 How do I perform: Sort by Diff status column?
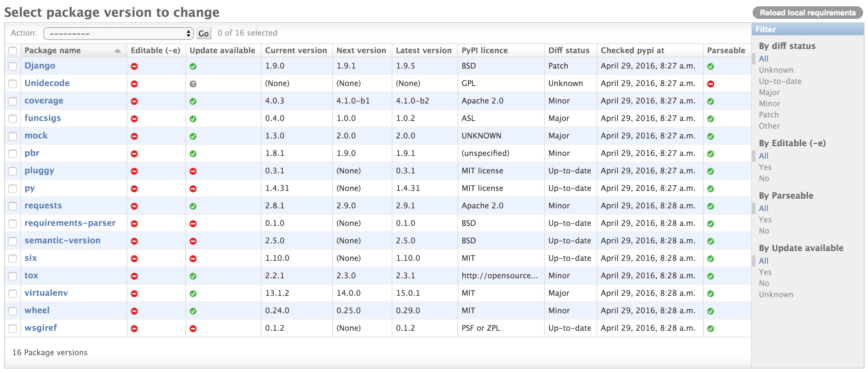tap(569, 50)
